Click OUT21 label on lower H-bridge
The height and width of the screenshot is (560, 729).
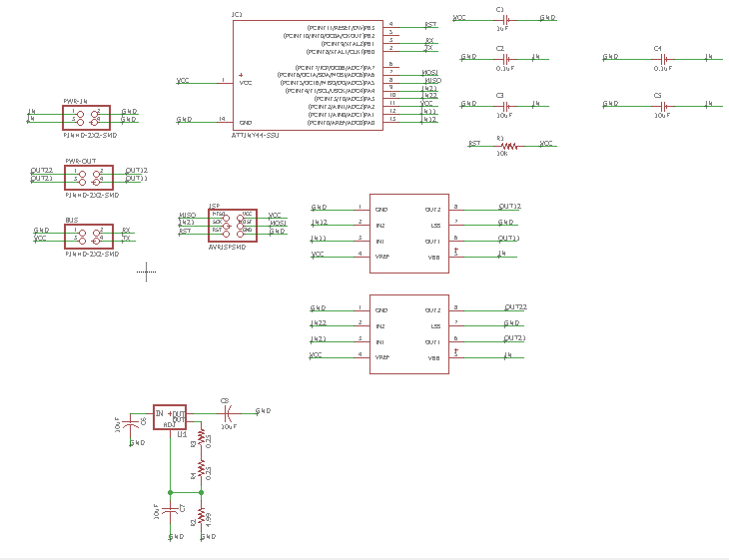(x=514, y=337)
